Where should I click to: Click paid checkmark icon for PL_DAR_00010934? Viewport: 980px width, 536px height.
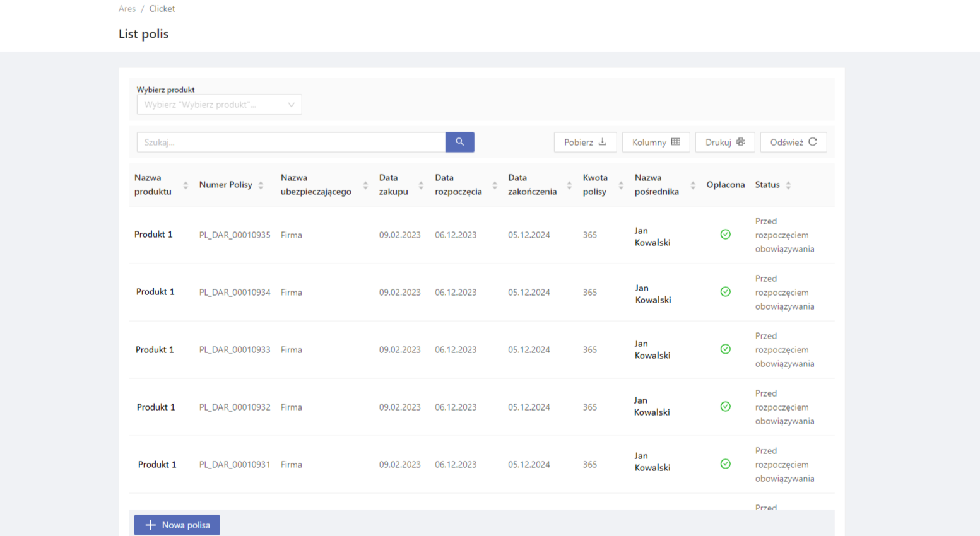pos(726,292)
